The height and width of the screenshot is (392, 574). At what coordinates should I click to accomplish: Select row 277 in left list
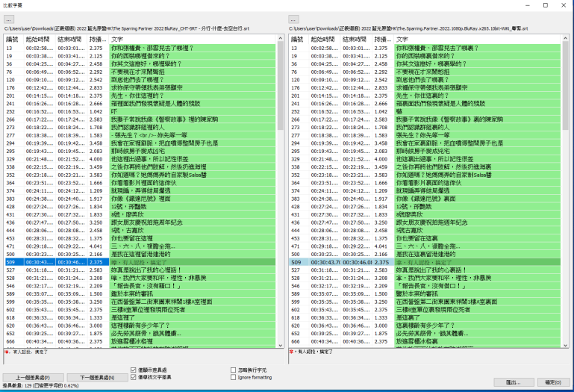click(140, 135)
